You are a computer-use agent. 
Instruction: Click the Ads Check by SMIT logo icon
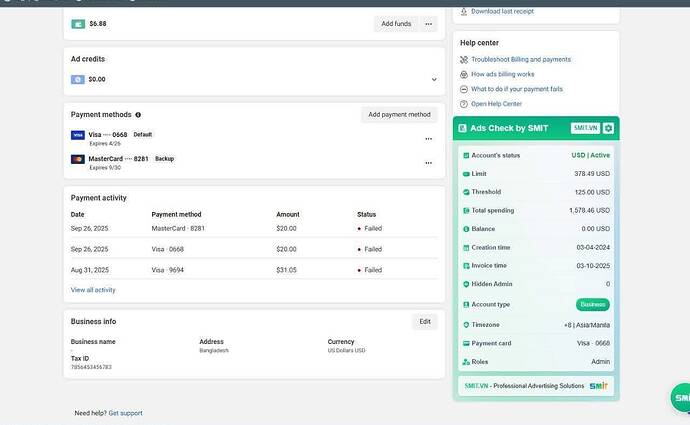[x=462, y=128]
